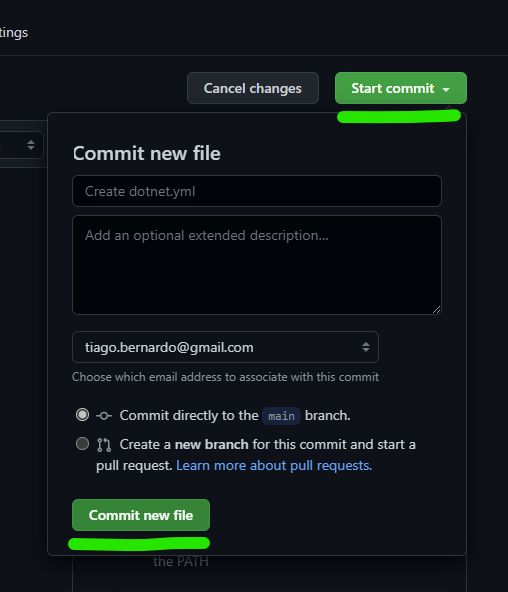Focus the commit title field 'Create dotnet.yml'
The width and height of the screenshot is (508, 592).
(x=257, y=191)
